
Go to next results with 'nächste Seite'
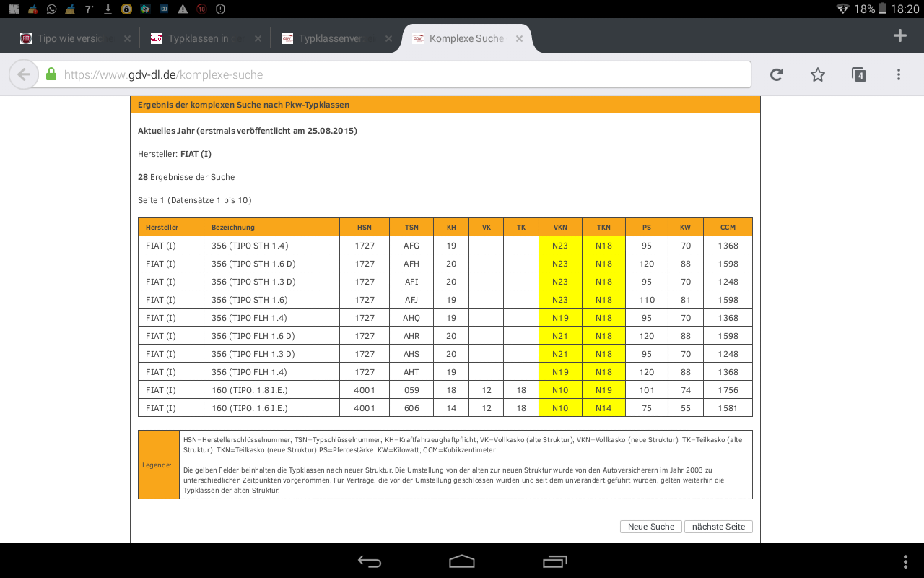[718, 527]
